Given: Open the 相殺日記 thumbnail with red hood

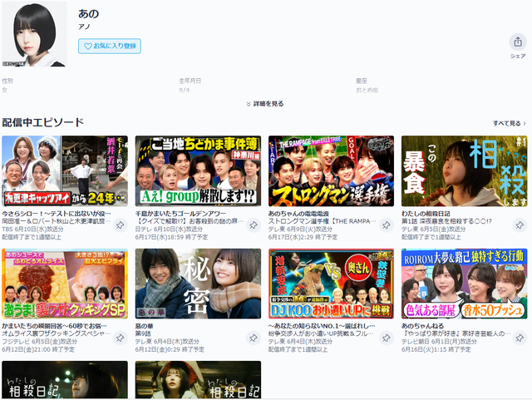Looking at the screenshot, I should pyautogui.click(x=198, y=380).
